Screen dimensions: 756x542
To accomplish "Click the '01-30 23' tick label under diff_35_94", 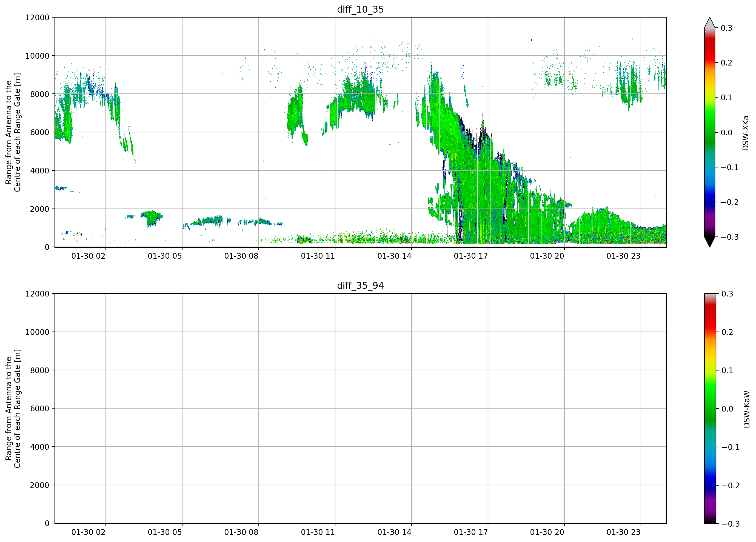I will (623, 532).
